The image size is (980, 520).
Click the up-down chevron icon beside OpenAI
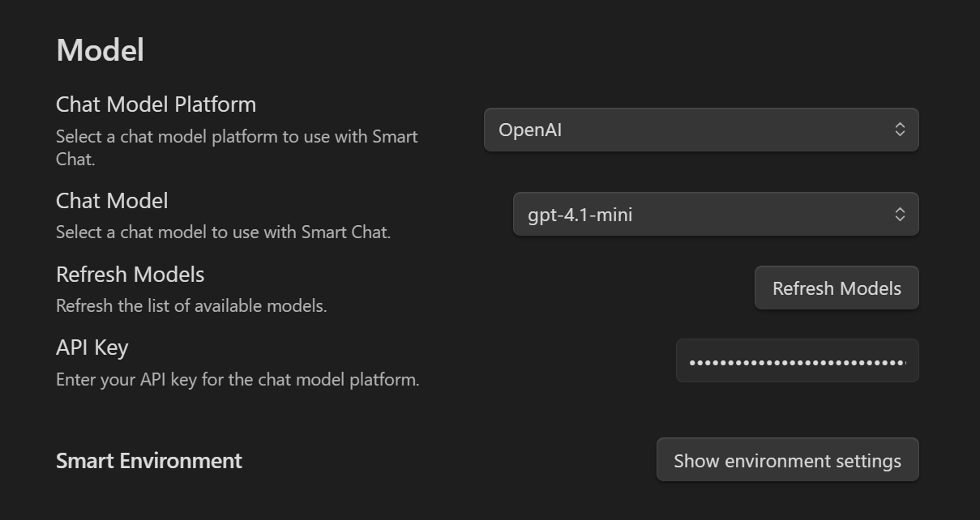pyautogui.click(x=900, y=130)
